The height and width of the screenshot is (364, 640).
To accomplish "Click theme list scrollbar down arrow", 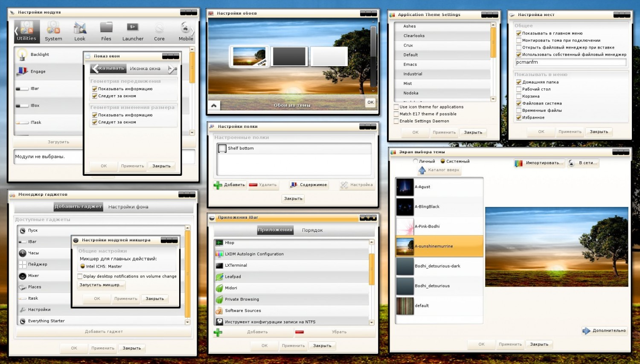I will click(493, 99).
